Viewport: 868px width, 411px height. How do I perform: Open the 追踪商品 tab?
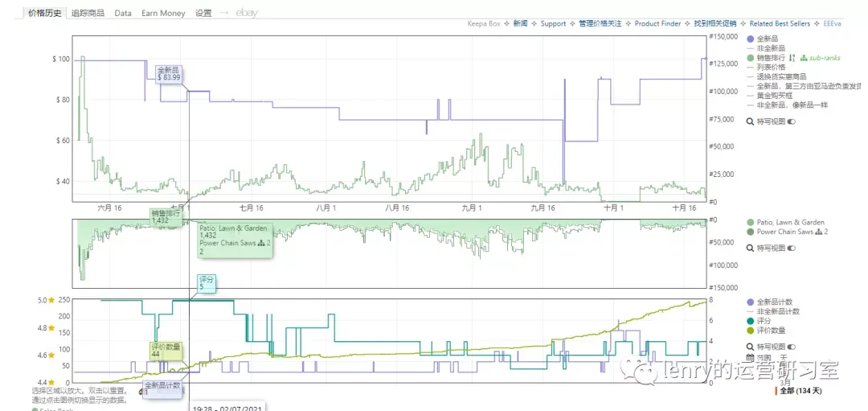click(88, 14)
